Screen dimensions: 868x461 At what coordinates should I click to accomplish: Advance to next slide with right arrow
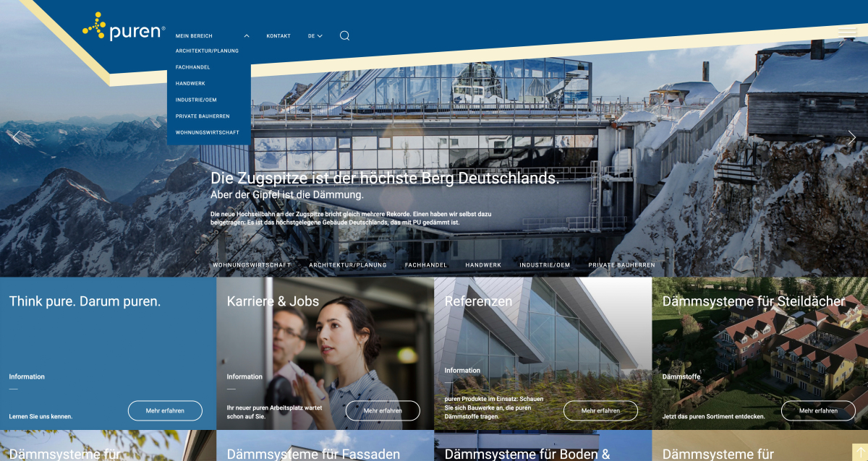coord(851,137)
